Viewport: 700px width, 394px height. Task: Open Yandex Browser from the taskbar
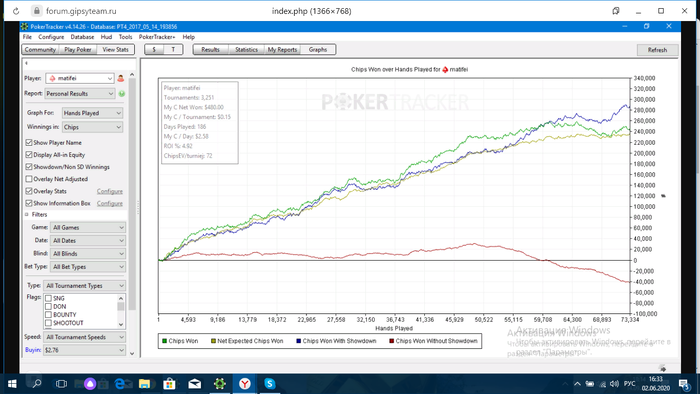tap(245, 384)
